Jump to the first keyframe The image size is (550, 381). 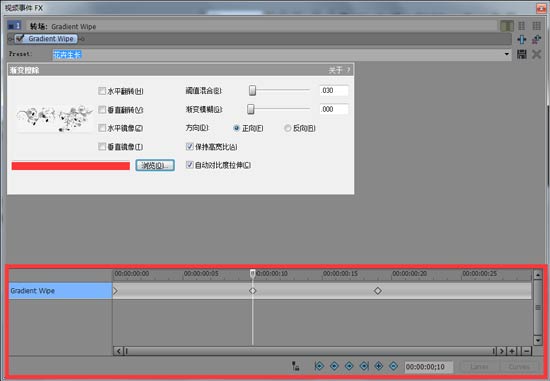coord(319,366)
